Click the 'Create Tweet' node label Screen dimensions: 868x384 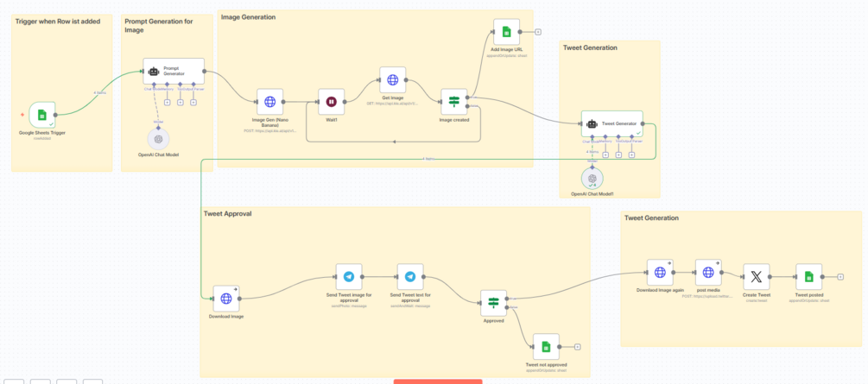point(757,295)
